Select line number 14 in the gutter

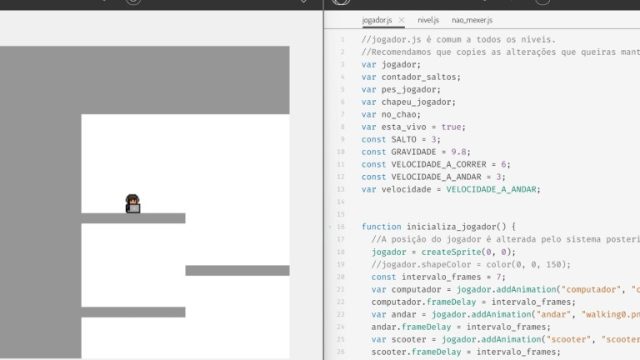click(x=341, y=202)
